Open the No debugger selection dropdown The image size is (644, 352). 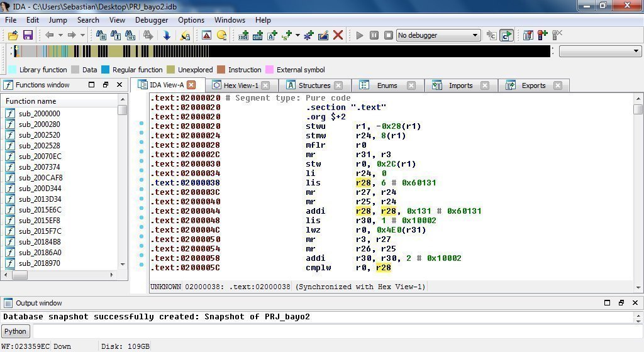[438, 35]
